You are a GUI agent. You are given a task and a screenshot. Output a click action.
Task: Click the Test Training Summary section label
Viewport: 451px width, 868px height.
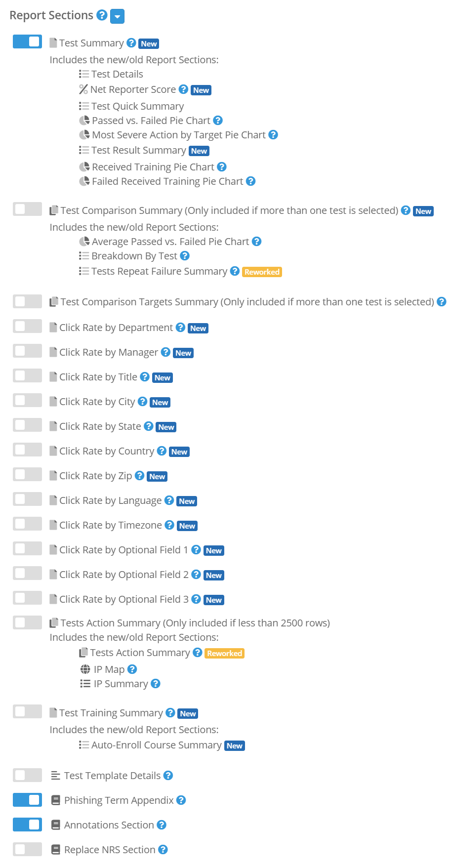coord(111,713)
